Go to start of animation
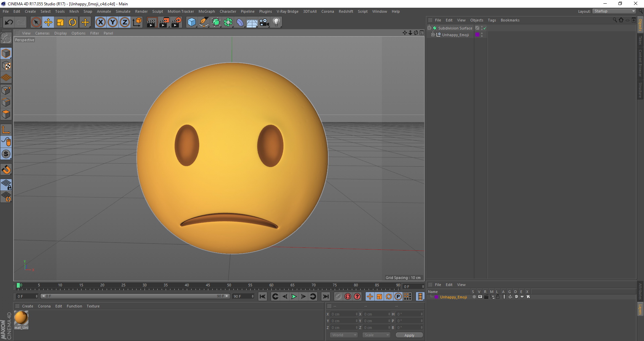The width and height of the screenshot is (644, 341). (263, 296)
